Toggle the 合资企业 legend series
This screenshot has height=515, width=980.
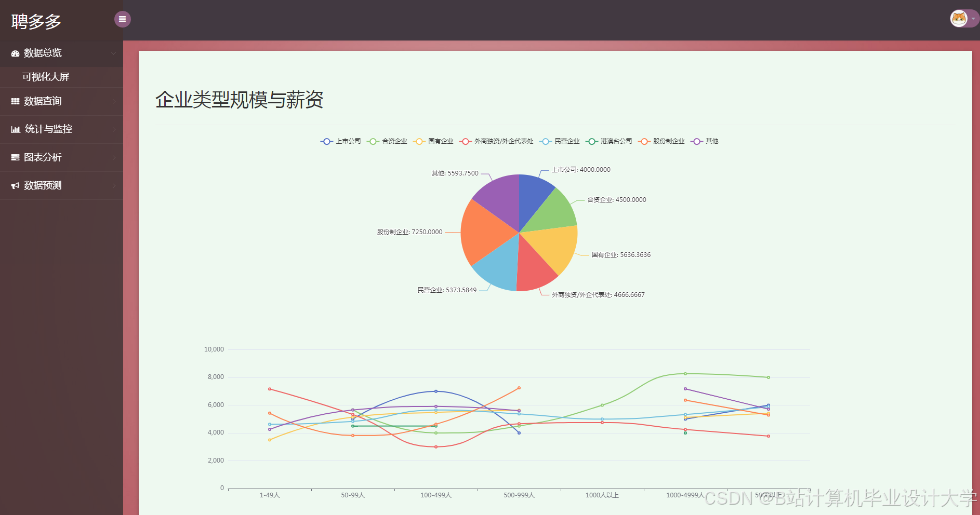(x=387, y=141)
